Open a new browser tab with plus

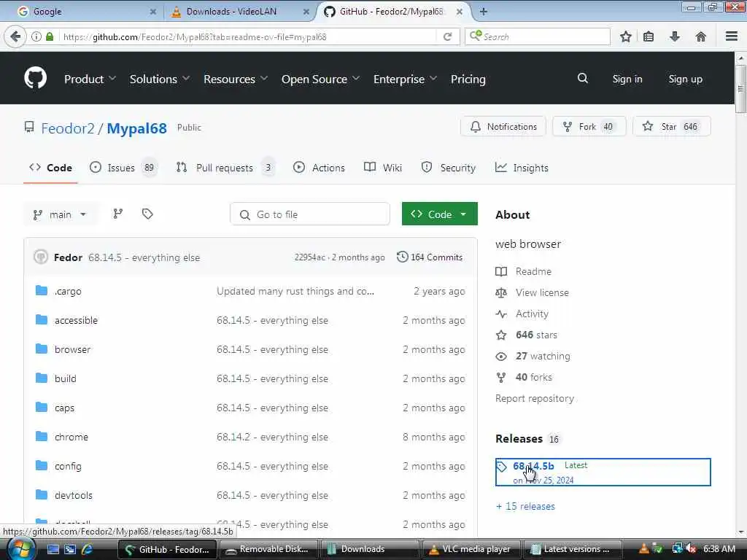[x=483, y=12]
